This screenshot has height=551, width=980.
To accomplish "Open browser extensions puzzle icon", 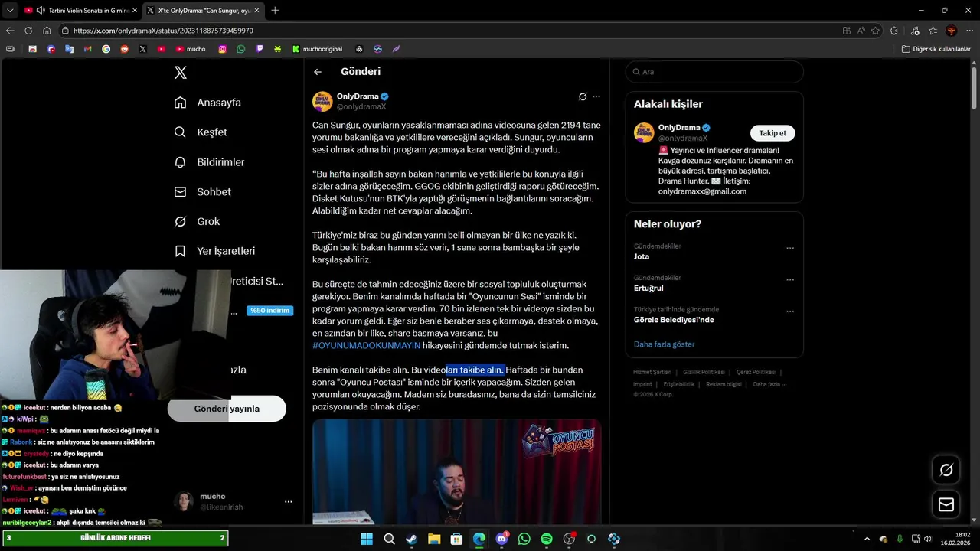I will click(894, 31).
